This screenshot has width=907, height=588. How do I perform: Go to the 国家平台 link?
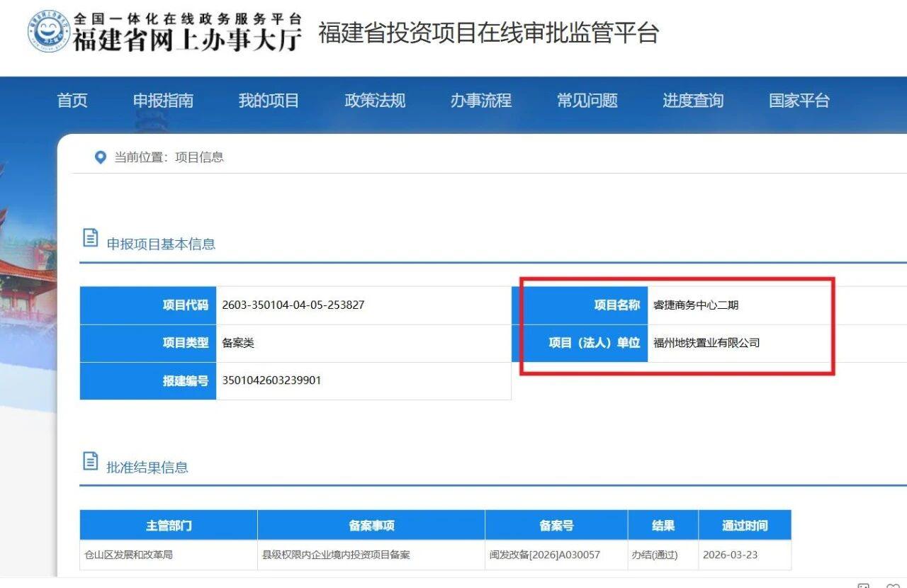pyautogui.click(x=797, y=101)
